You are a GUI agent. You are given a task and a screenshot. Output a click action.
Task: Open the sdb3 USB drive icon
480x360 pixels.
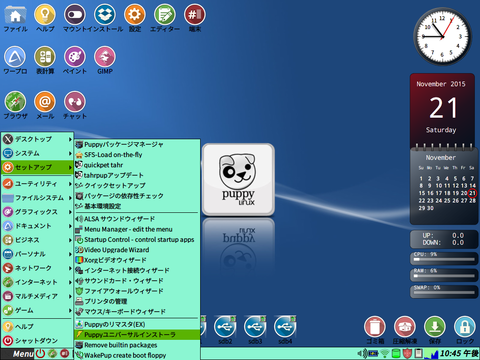pyautogui.click(x=255, y=327)
